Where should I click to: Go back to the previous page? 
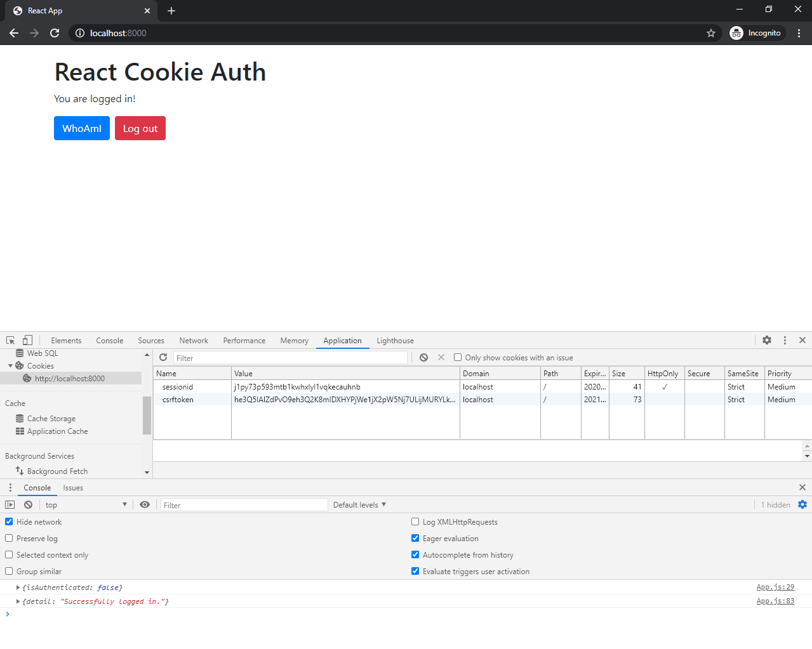14,33
